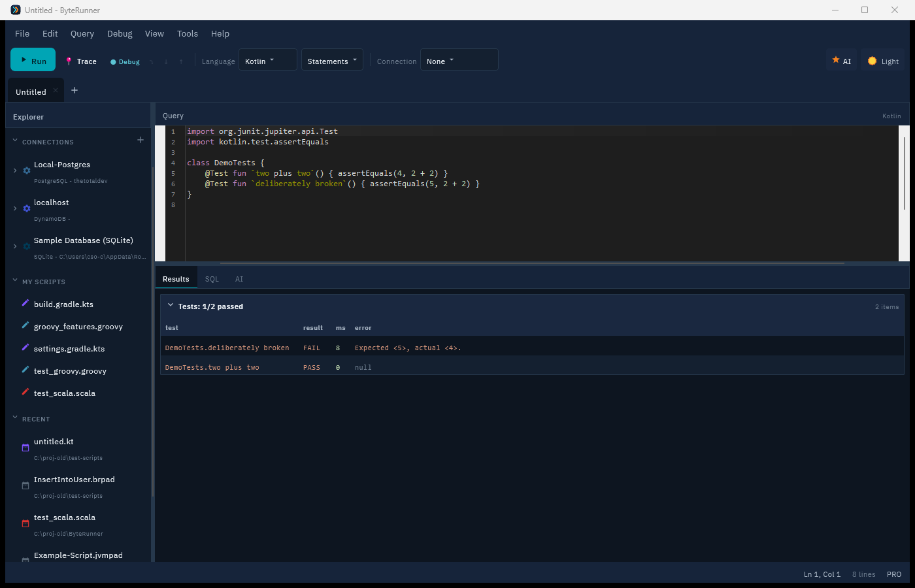This screenshot has width=915, height=588.
Task: Switch to the AI results tab
Action: coord(239,279)
